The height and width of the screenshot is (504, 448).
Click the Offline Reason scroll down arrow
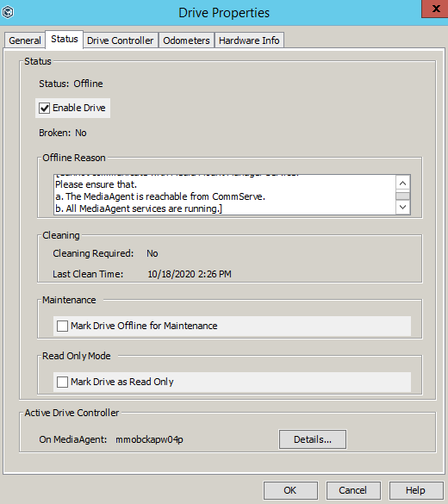403,207
